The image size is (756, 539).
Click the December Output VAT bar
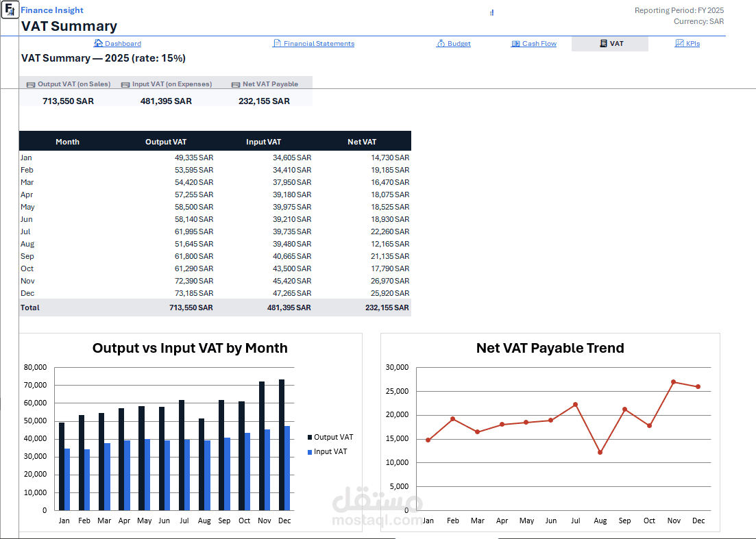pyautogui.click(x=282, y=444)
